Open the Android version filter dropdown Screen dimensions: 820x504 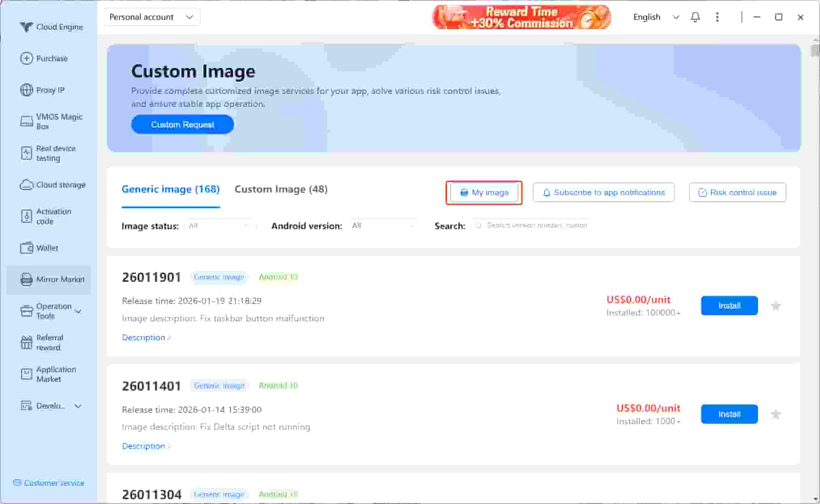tap(382, 226)
